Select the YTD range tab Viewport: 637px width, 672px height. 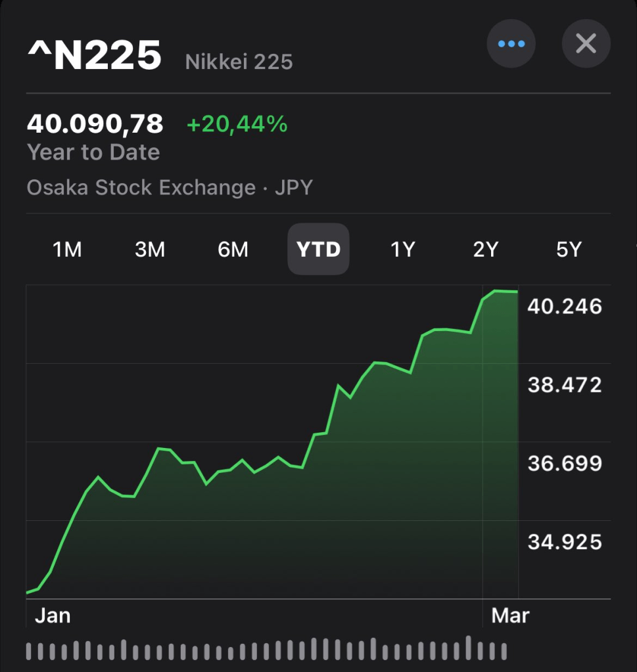click(318, 250)
